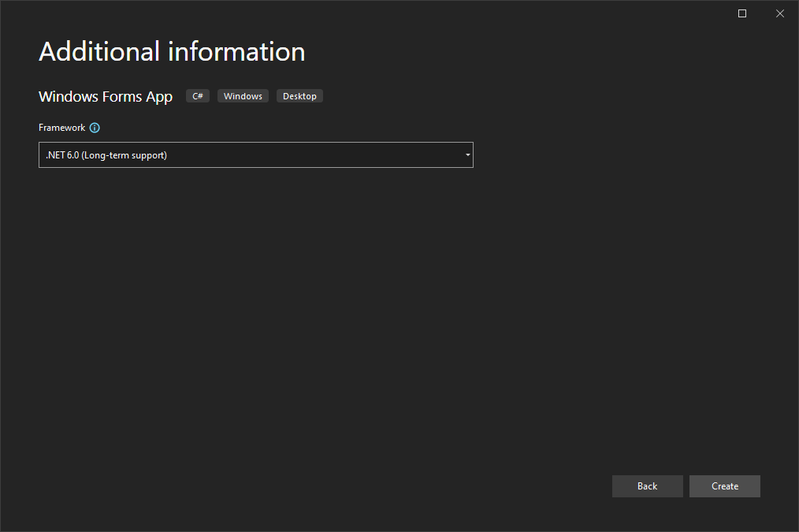Click the "Additional information" heading
Screen dimensions: 799x532
click(172, 52)
